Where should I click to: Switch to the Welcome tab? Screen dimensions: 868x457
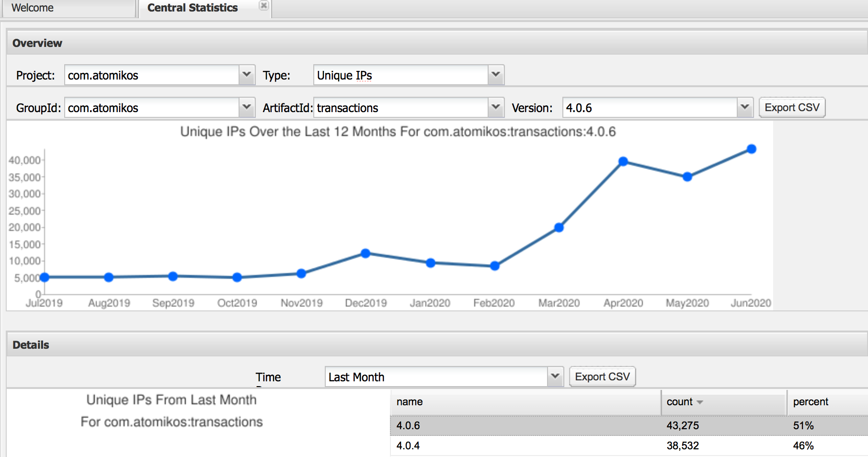(x=33, y=8)
